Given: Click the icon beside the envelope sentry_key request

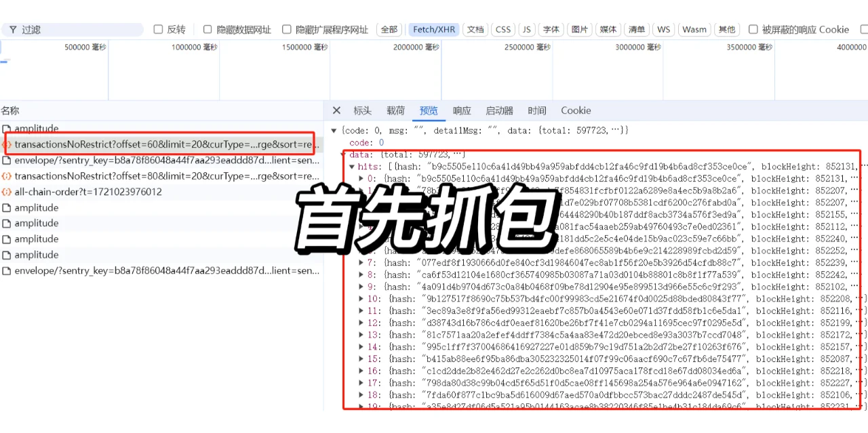Looking at the screenshot, I should 7,160.
